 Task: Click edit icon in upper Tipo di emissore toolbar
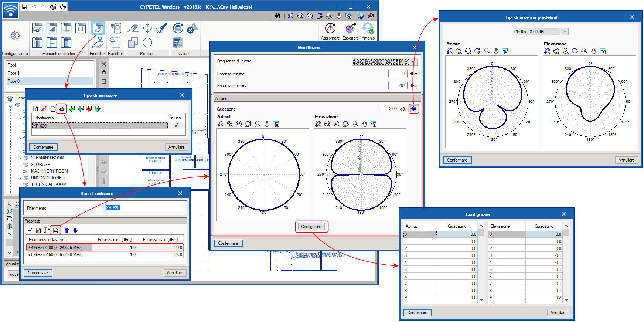(61, 109)
